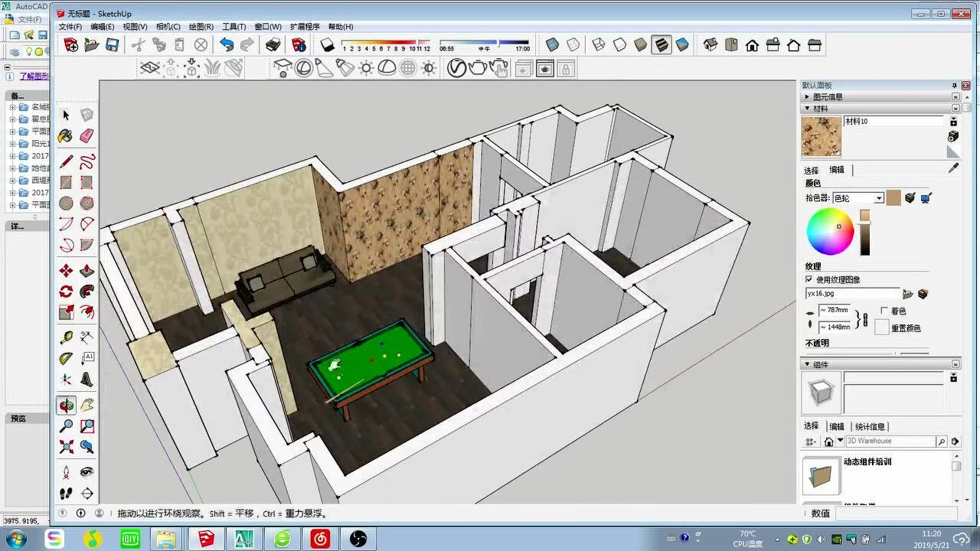Image resolution: width=980 pixels, height=551 pixels.
Task: Select the Select arrow tool
Action: (67, 115)
